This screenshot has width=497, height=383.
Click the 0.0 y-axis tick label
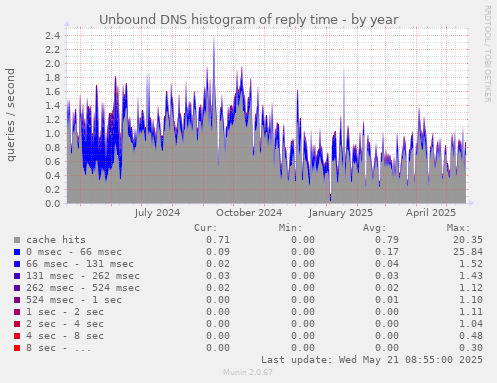click(52, 203)
